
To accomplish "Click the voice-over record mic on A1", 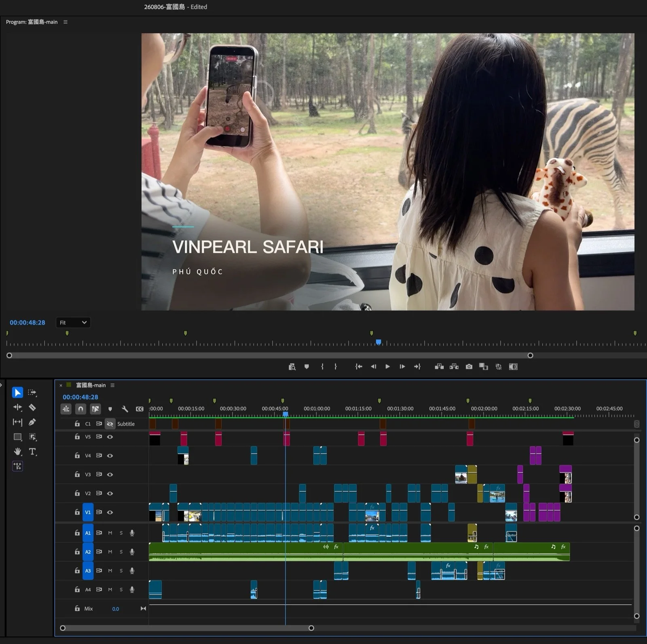I will [132, 533].
